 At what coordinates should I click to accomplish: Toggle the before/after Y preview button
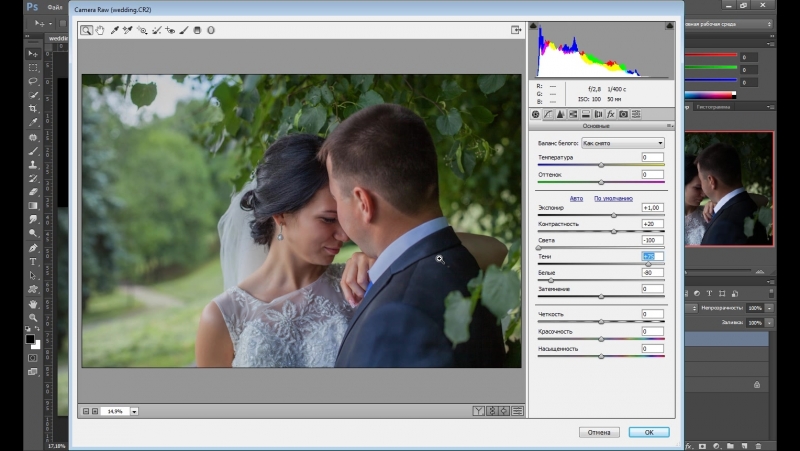pyautogui.click(x=479, y=411)
